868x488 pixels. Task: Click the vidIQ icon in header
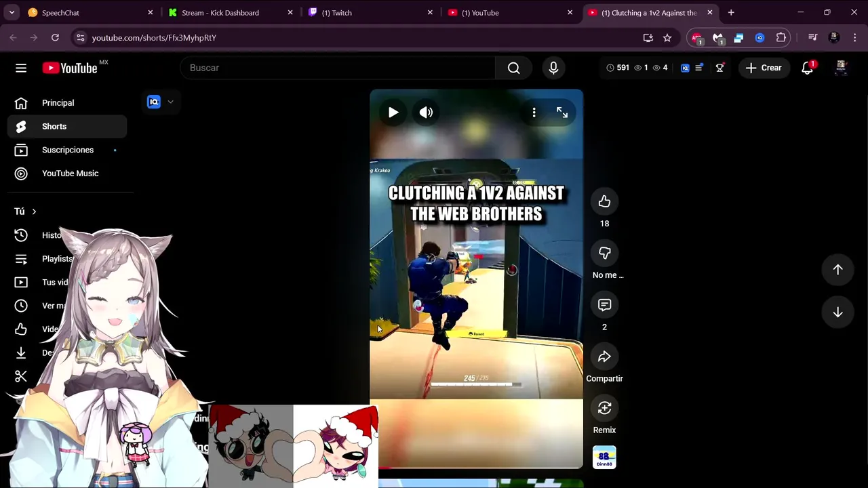click(x=685, y=68)
